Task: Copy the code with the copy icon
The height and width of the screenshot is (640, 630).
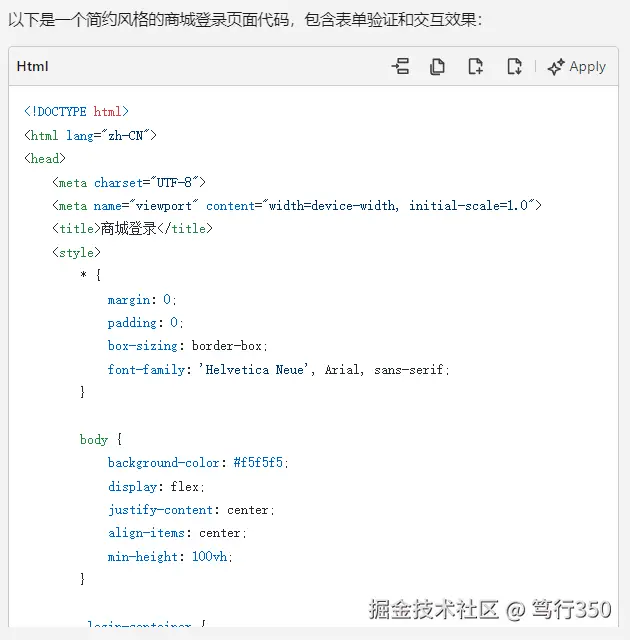Action: pos(437,66)
